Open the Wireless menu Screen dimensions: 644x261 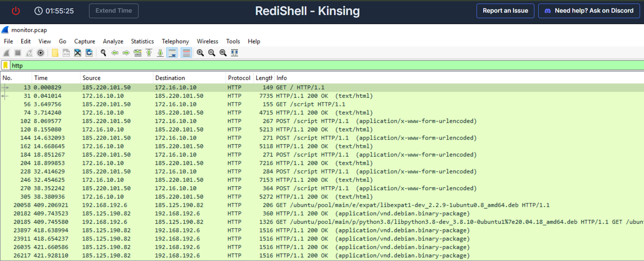[207, 41]
